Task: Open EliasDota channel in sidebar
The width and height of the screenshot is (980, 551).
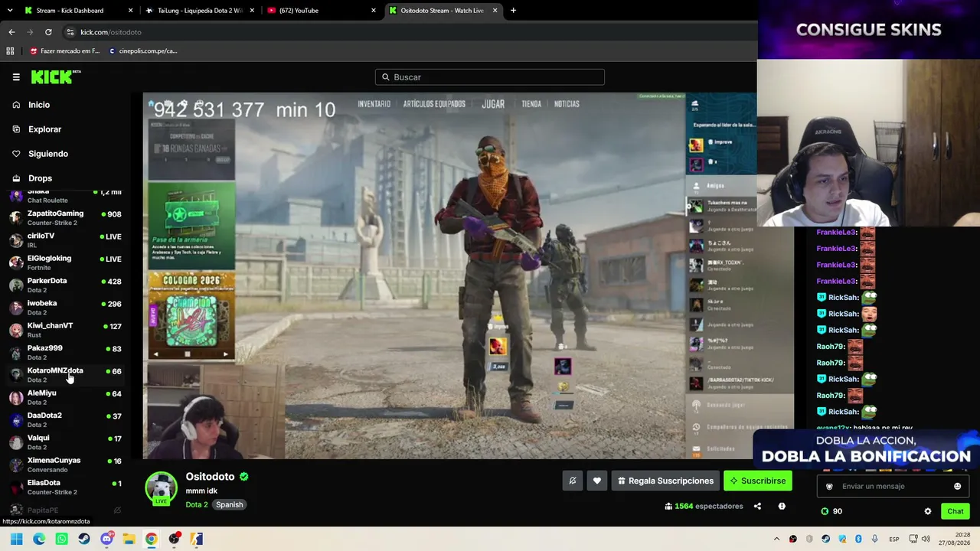Action: click(x=65, y=487)
